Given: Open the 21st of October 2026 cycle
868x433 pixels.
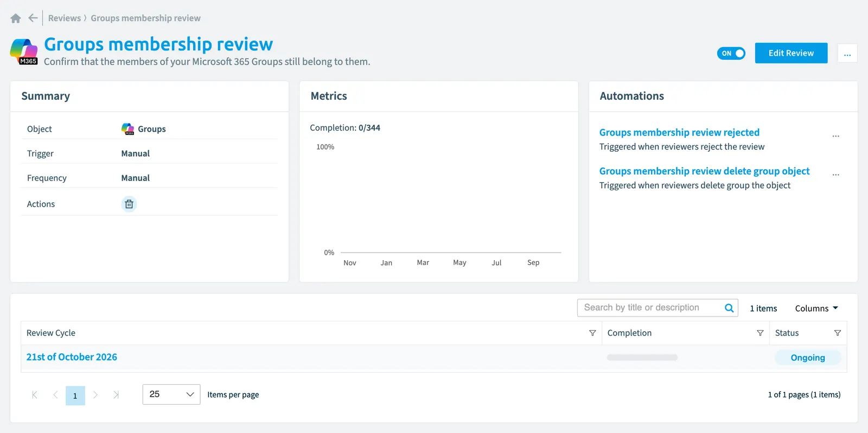Looking at the screenshot, I should pyautogui.click(x=72, y=357).
